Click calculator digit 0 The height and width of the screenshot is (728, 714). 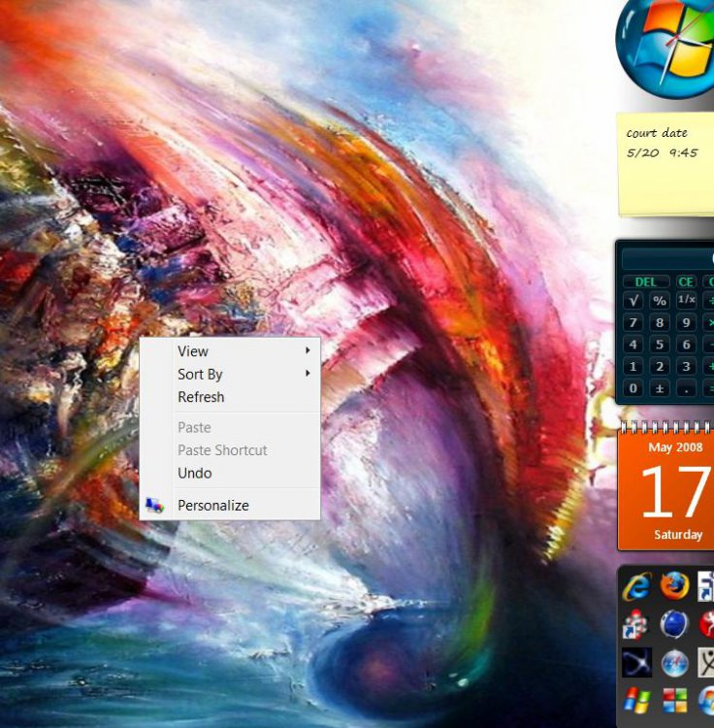[x=633, y=387]
